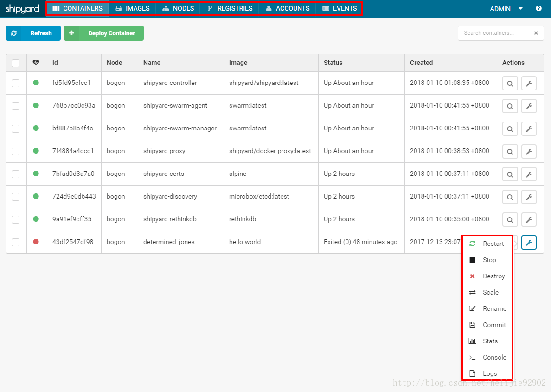551x392 pixels.
Task: Open wrench actions for shipyard-swarm-agent
Action: 529,106
